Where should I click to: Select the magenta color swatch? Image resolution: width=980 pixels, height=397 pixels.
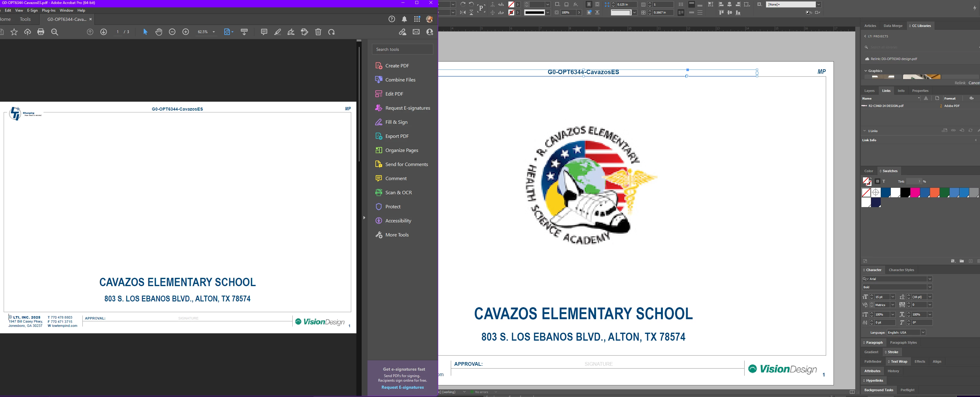click(x=914, y=193)
